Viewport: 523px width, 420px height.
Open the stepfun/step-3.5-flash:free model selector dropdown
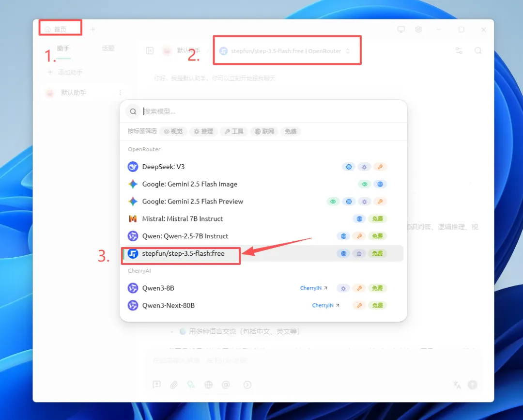[x=285, y=51]
